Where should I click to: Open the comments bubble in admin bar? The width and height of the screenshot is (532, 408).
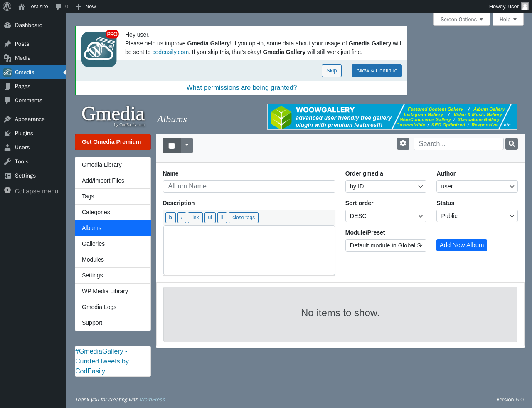click(x=58, y=7)
